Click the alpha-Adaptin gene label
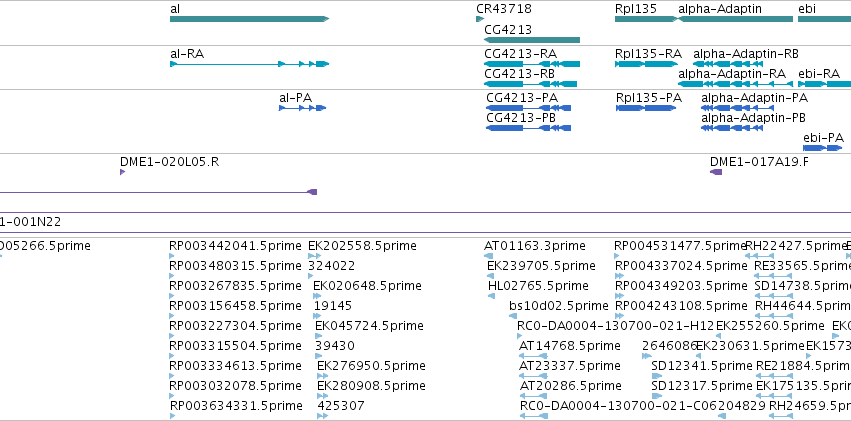The height and width of the screenshot is (421, 851). (x=720, y=9)
